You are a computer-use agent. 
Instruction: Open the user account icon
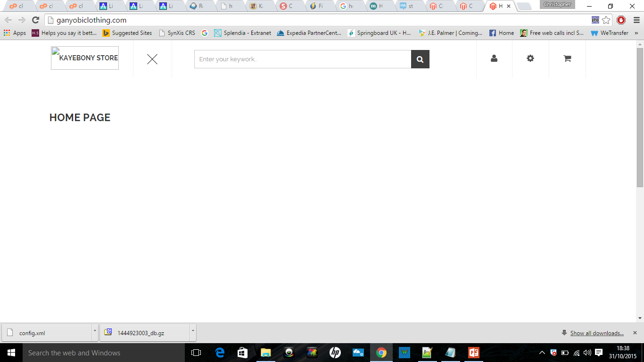pyautogui.click(x=494, y=58)
